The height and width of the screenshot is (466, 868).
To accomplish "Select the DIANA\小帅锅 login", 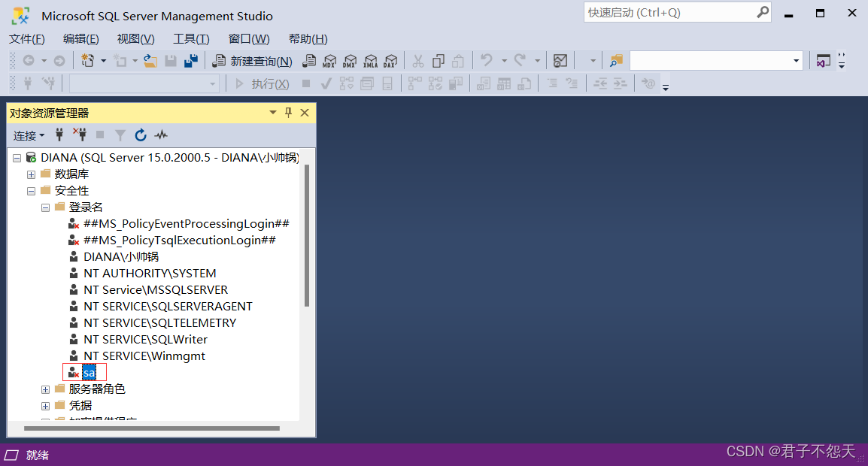I will [120, 257].
